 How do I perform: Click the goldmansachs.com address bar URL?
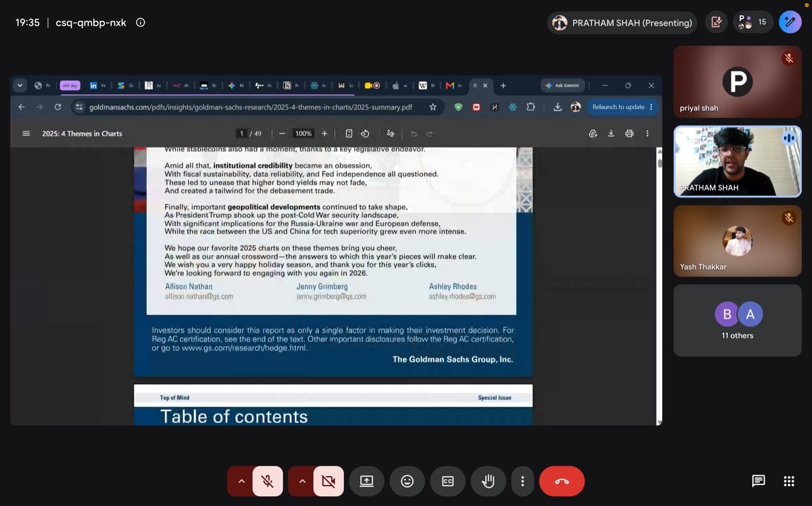251,107
